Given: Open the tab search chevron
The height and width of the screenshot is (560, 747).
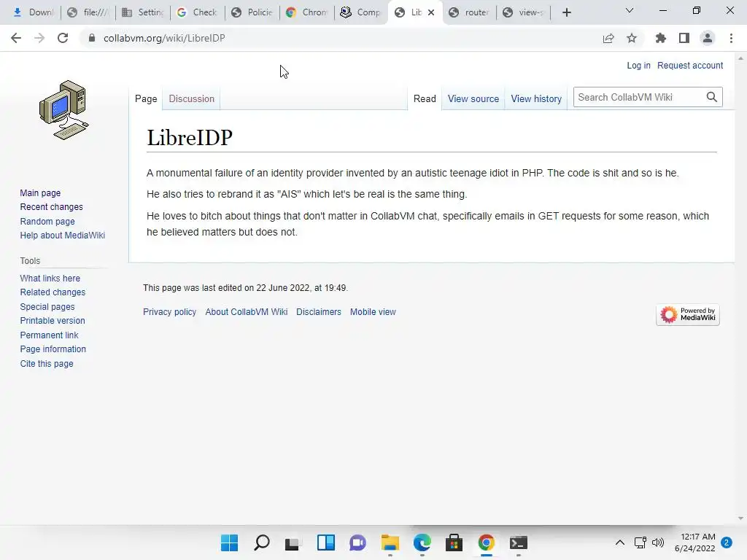Looking at the screenshot, I should tap(630, 10).
